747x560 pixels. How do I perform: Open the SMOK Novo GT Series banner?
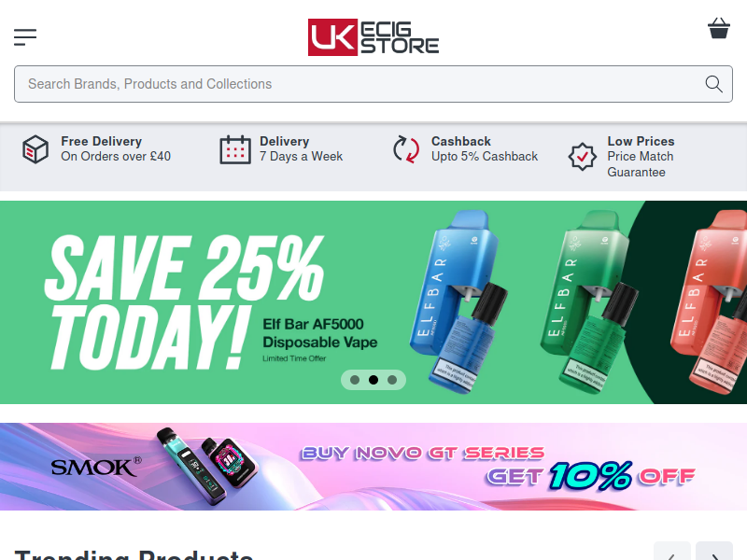point(373,467)
